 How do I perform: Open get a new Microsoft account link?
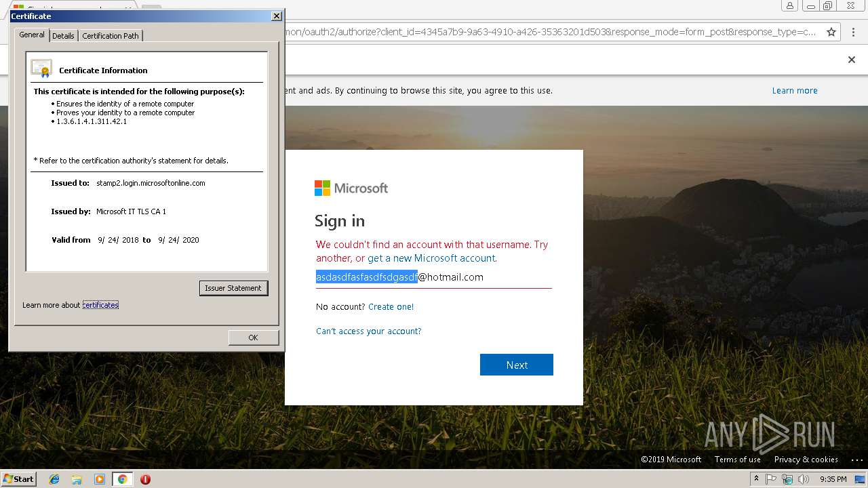(x=431, y=258)
